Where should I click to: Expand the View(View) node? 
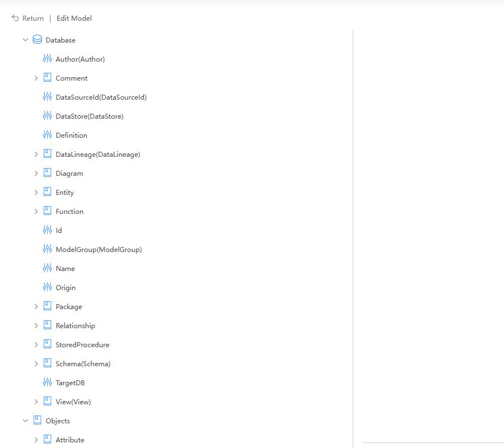coord(36,402)
